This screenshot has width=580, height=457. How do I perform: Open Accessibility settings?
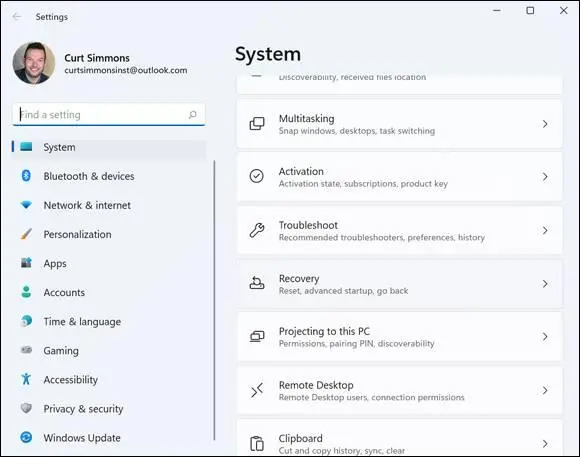[x=109, y=379]
